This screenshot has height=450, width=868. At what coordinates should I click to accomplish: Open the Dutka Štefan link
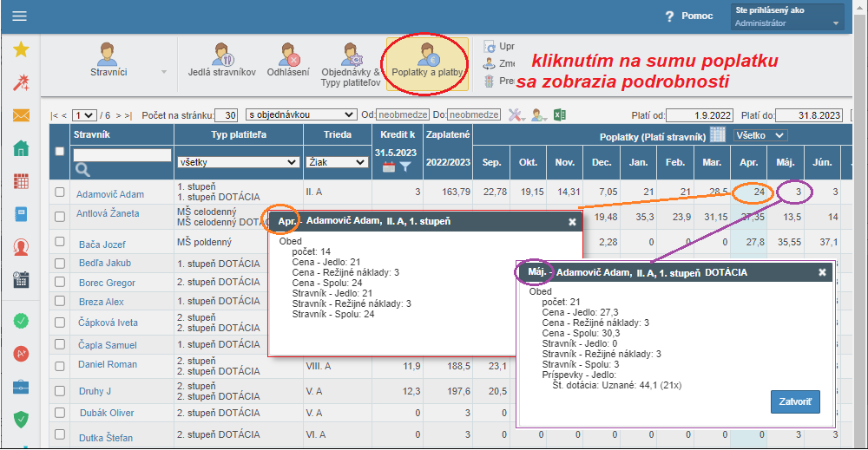click(106, 438)
